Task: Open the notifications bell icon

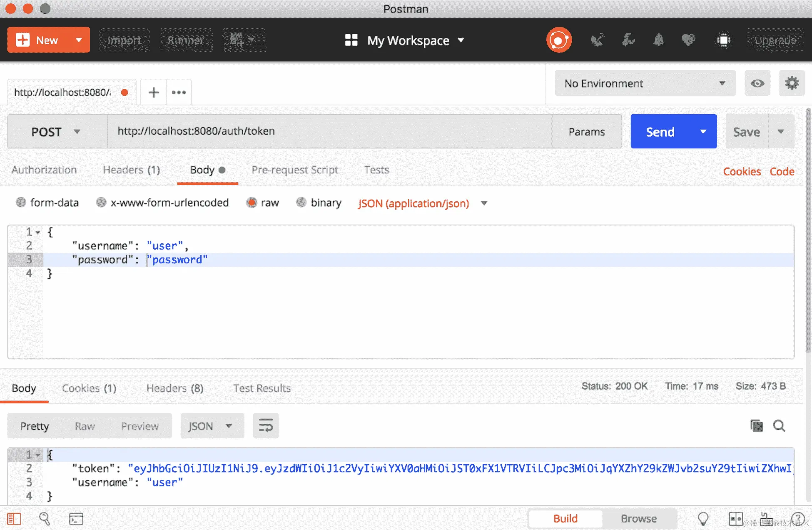Action: point(658,40)
